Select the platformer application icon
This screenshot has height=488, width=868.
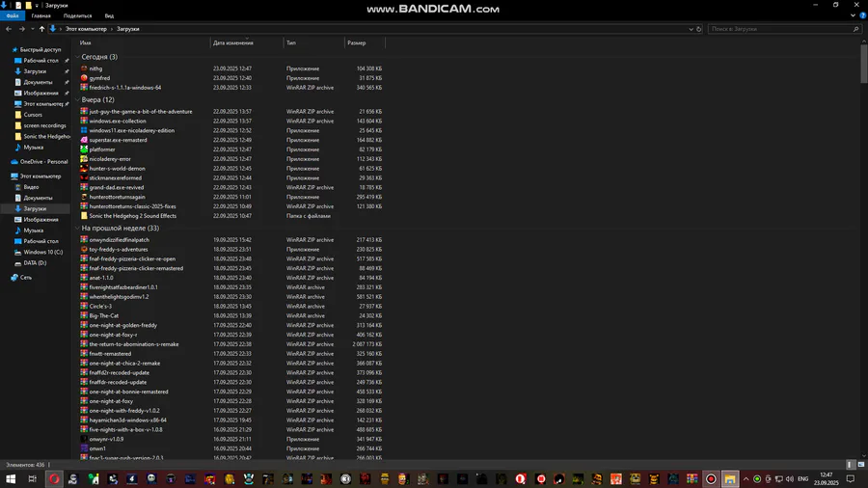[x=84, y=149]
